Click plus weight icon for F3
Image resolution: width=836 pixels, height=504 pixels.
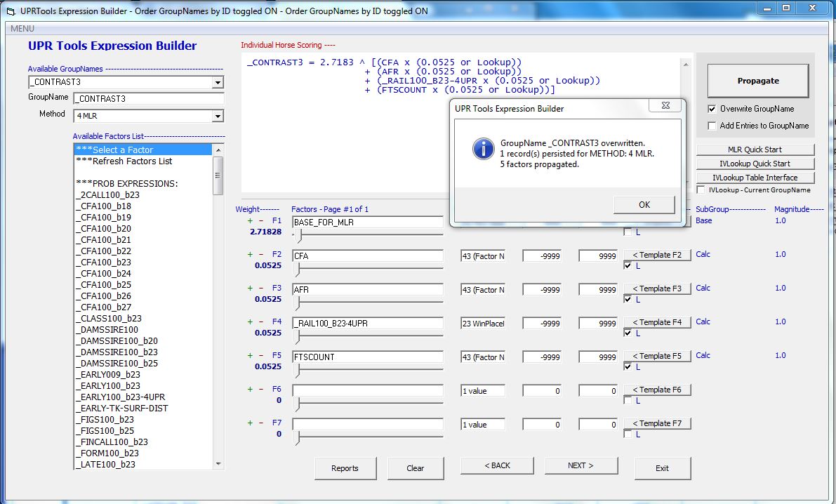(250, 288)
